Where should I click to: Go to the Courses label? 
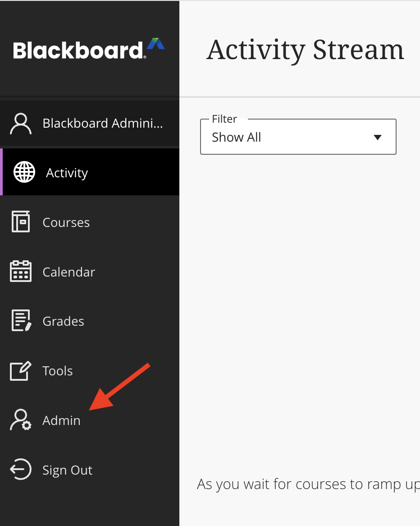pyautogui.click(x=66, y=222)
